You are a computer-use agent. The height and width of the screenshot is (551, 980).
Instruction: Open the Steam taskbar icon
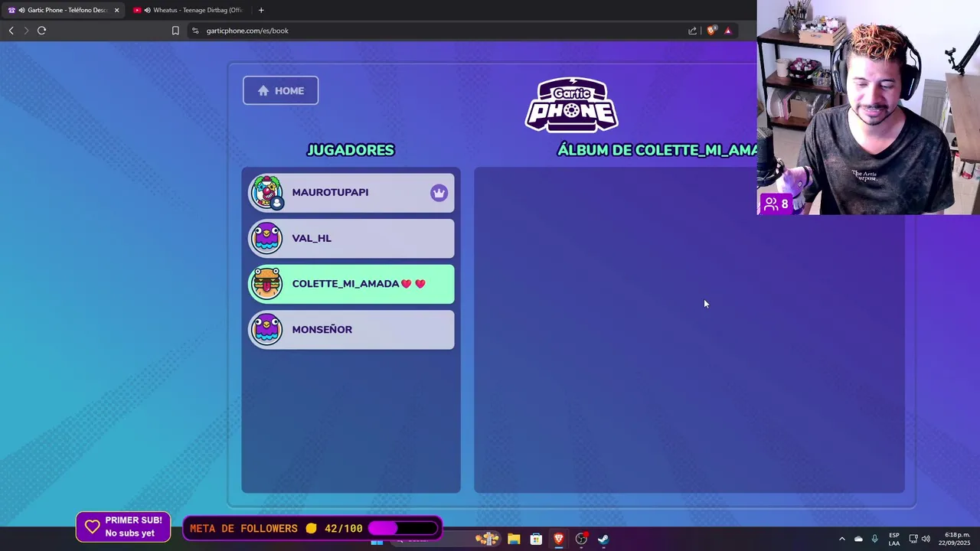click(603, 539)
